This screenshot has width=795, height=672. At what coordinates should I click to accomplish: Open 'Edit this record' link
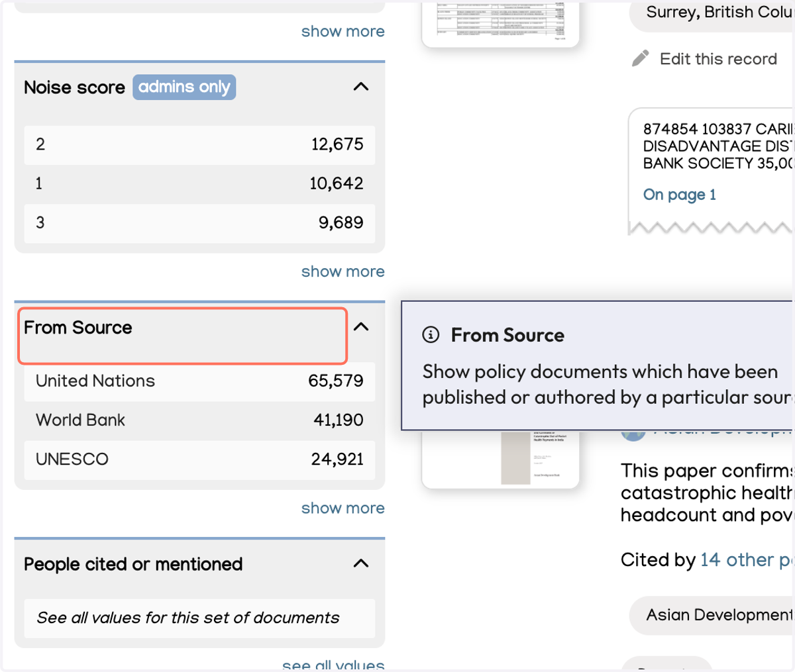pyautogui.click(x=718, y=59)
